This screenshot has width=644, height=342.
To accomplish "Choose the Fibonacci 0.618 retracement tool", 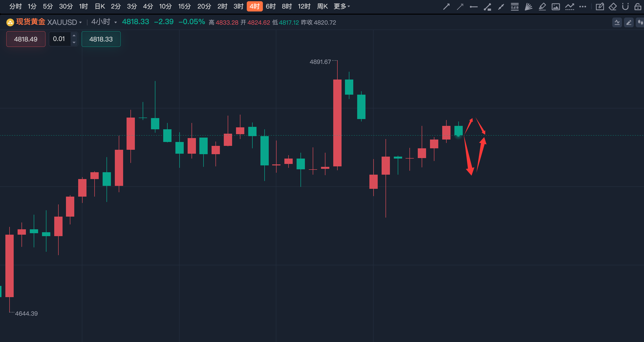I will click(515, 7).
